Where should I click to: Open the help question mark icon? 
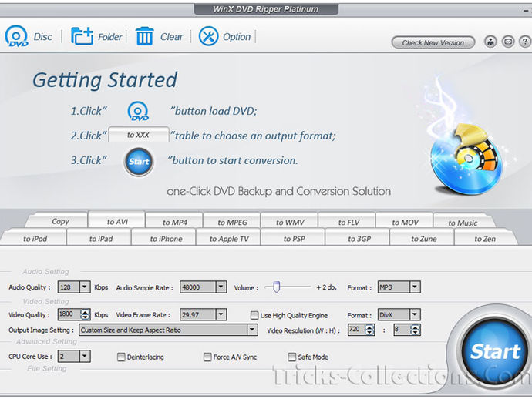point(525,42)
